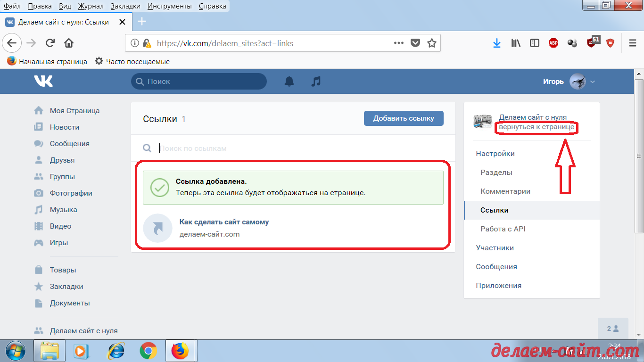This screenshot has height=362, width=644.
Task: Click the group avatar 'Делаем сайт с нуля'
Action: point(482,121)
